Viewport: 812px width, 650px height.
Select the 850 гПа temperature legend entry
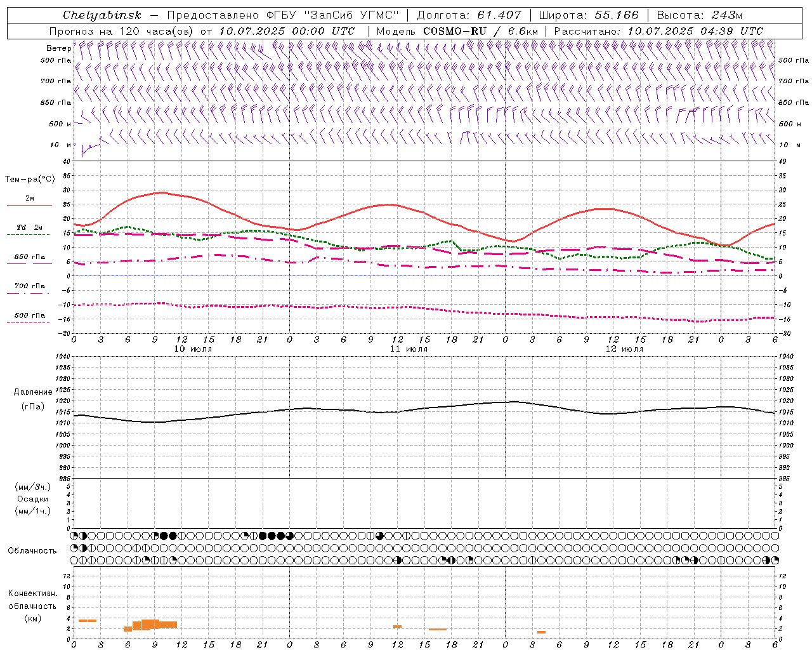coord(29,258)
